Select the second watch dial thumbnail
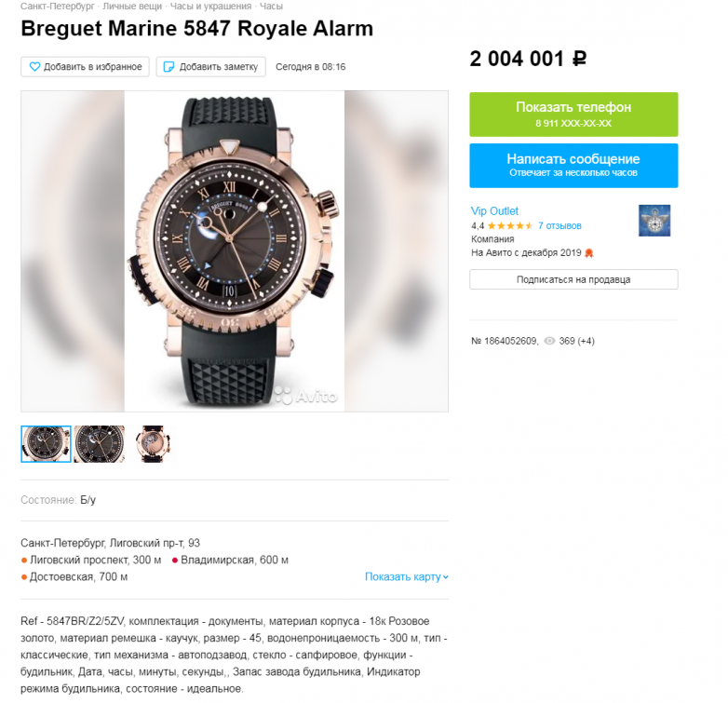The image size is (728, 703). 100,444
